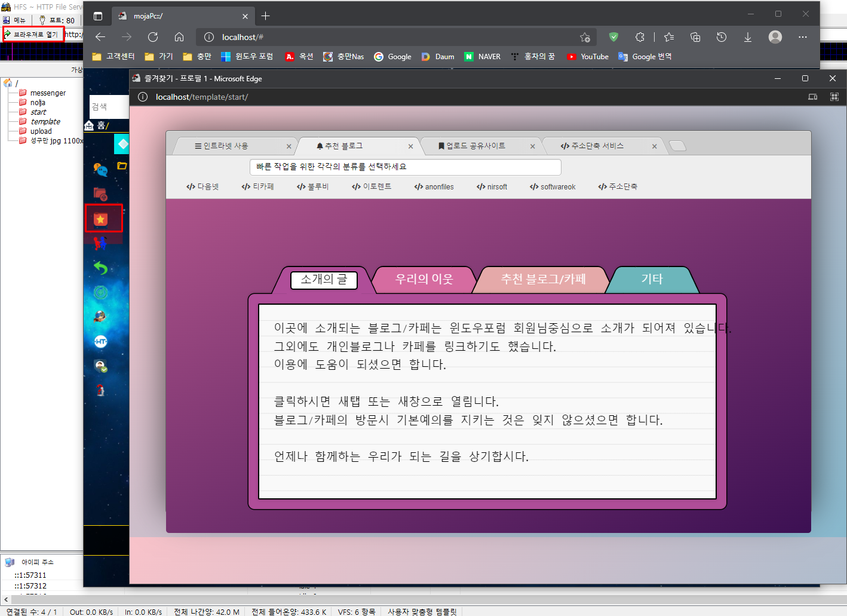Click the globe-in-hands sidebar icon

pyautogui.click(x=100, y=317)
